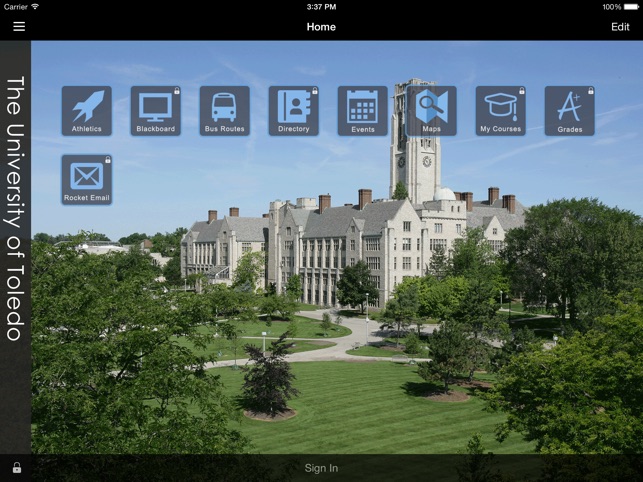
Task: Open the Maps tile
Action: [x=431, y=111]
